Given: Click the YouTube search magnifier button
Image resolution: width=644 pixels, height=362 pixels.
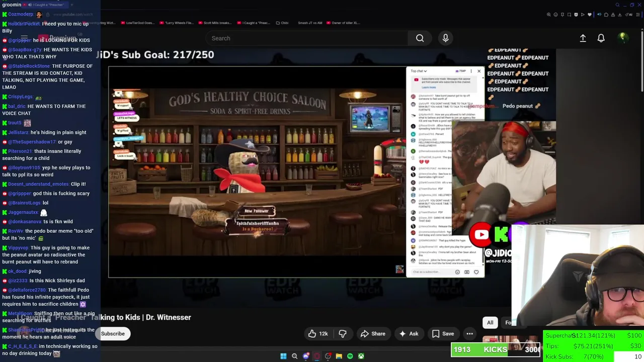Looking at the screenshot, I should coord(420,38).
